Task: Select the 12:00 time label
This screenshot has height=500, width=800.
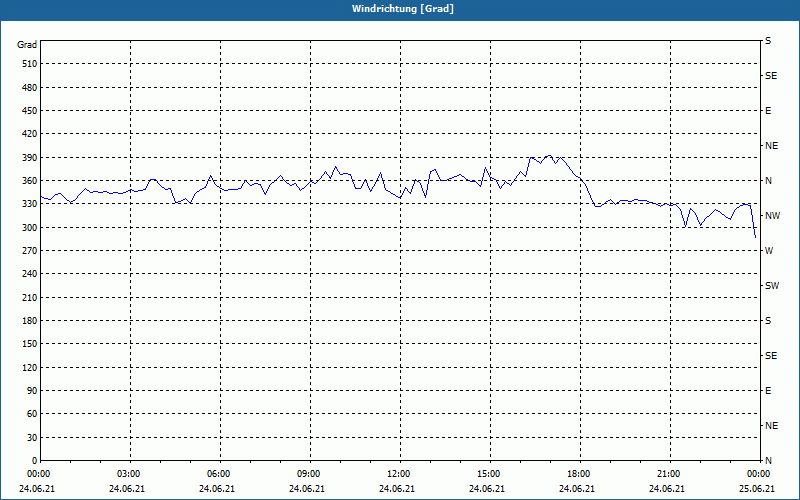Action: (x=399, y=474)
